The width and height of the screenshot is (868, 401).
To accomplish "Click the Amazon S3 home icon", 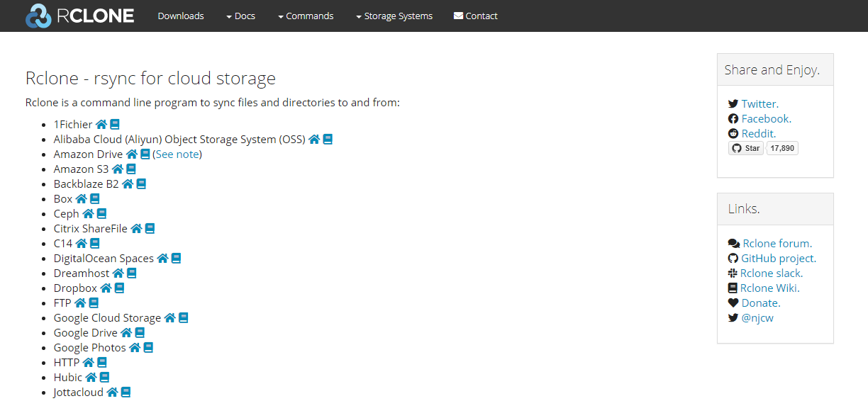I will [118, 169].
